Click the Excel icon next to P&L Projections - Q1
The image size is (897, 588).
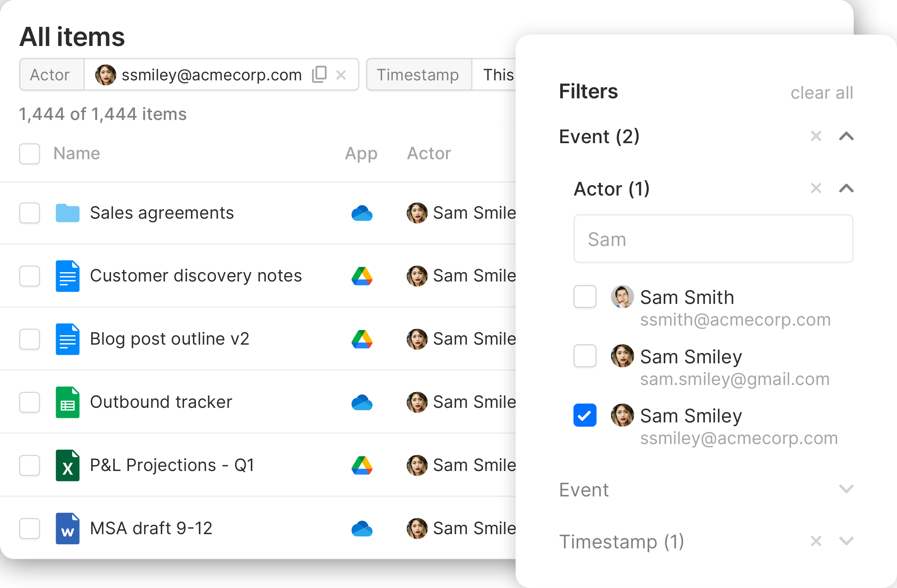pyautogui.click(x=68, y=465)
